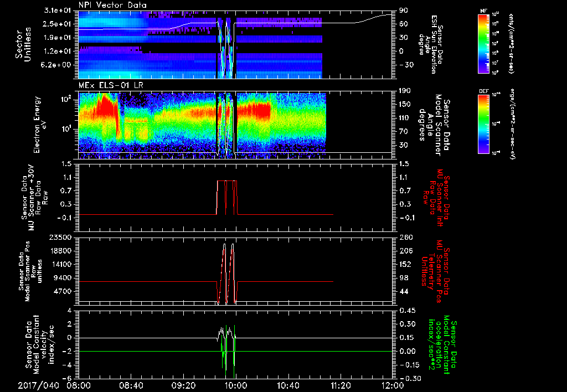Click the 0.00 acceleration axis tick
Image resolution: width=567 pixels, height=392 pixels.
click(x=408, y=352)
